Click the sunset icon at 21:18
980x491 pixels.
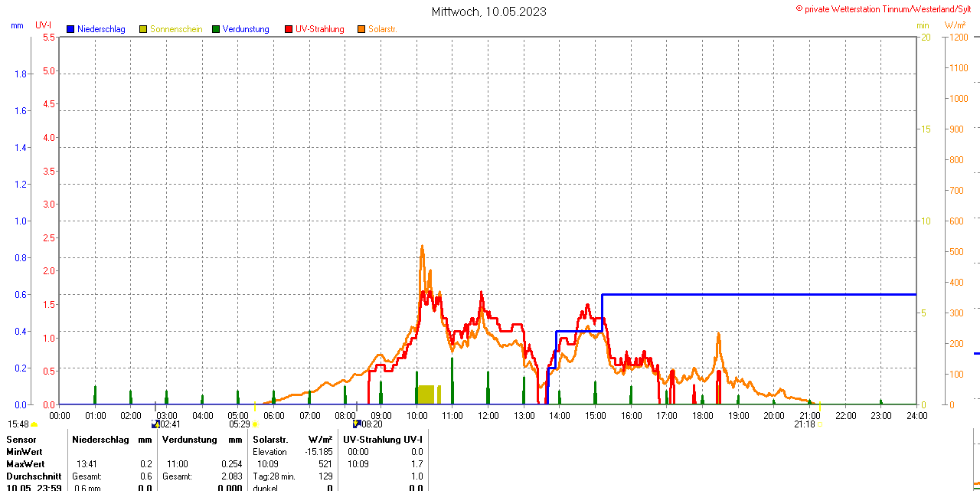[x=820, y=424]
